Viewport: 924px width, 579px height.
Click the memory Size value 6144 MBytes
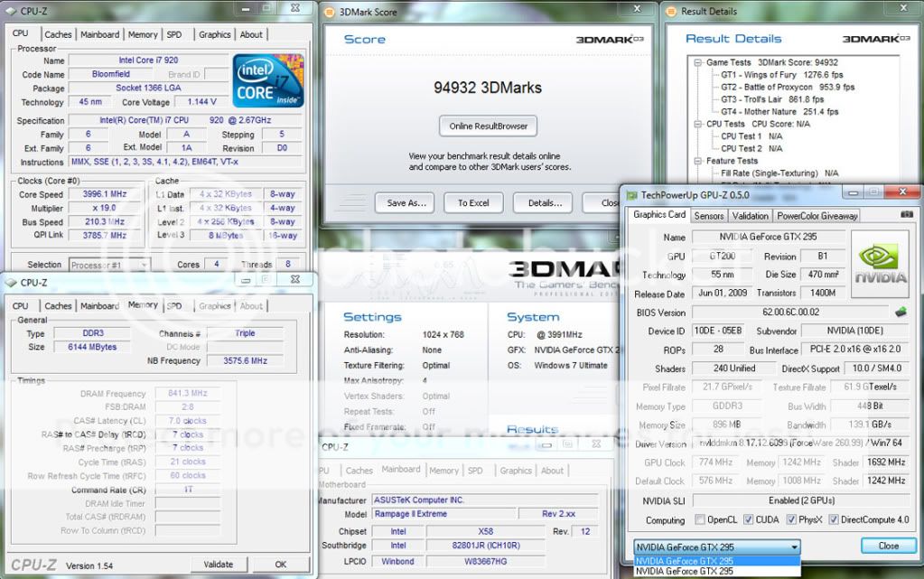[x=92, y=347]
